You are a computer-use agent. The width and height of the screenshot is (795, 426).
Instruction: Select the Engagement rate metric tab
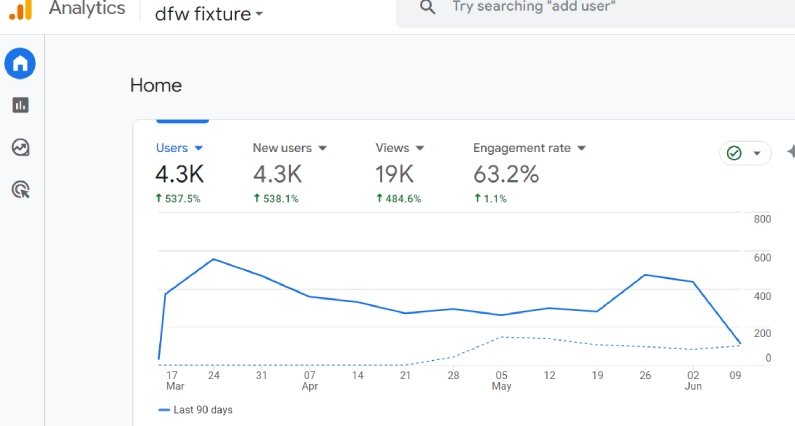pos(529,172)
